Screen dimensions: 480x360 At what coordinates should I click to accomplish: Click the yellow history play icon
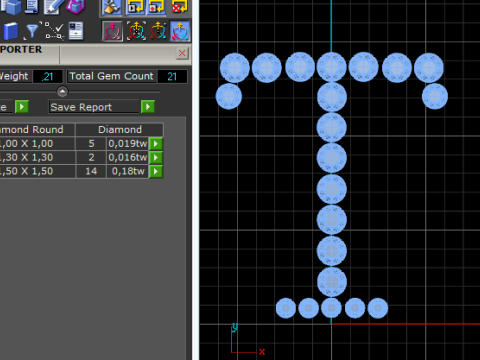click(x=135, y=7)
